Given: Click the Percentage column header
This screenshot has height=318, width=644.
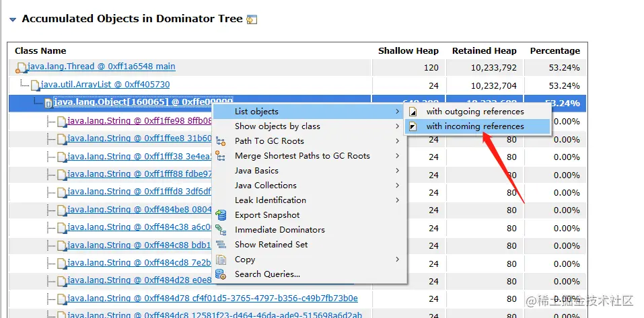Looking at the screenshot, I should tap(555, 51).
